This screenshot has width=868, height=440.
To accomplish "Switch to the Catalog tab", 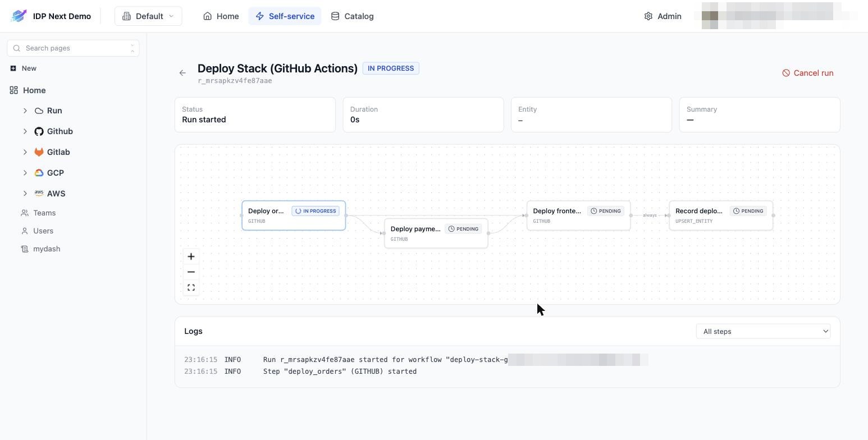I will coord(352,16).
